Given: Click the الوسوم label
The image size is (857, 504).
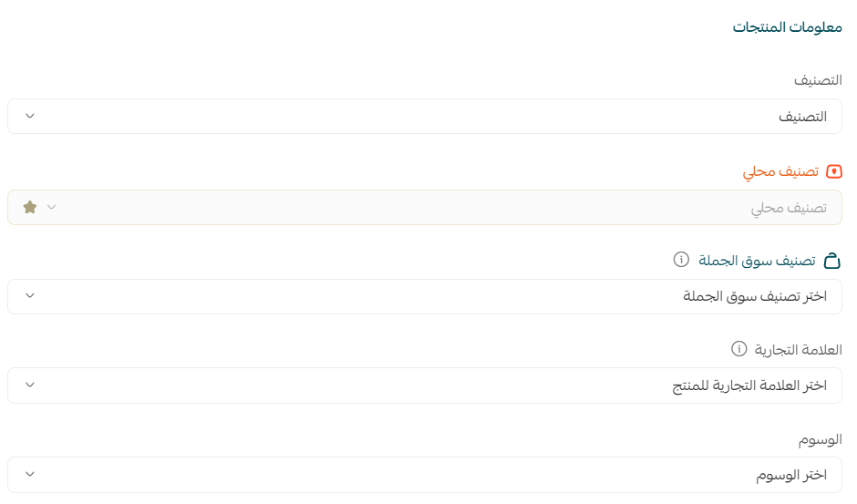Looking at the screenshot, I should pos(819,439).
